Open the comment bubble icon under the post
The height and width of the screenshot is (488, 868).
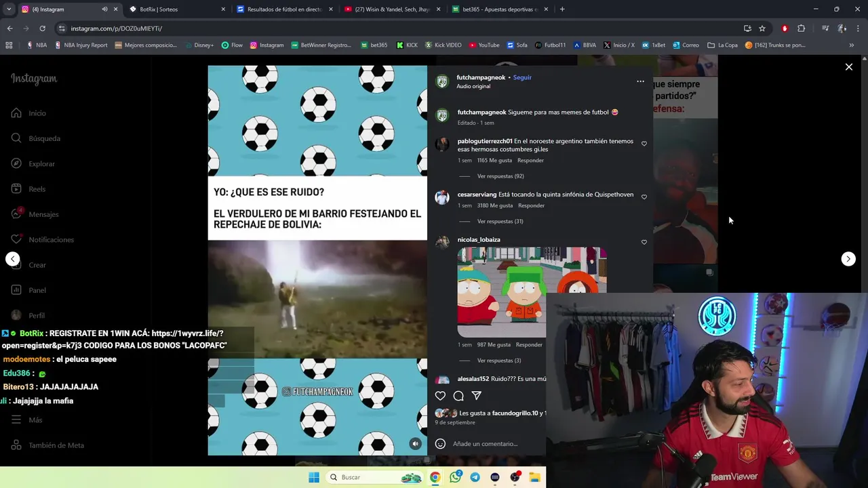pos(458,396)
